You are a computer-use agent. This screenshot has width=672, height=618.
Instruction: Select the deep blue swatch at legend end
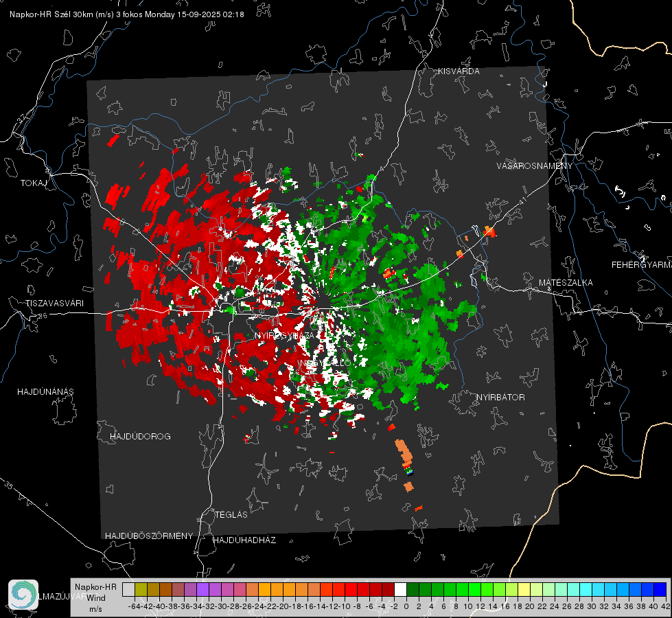pyautogui.click(x=660, y=589)
